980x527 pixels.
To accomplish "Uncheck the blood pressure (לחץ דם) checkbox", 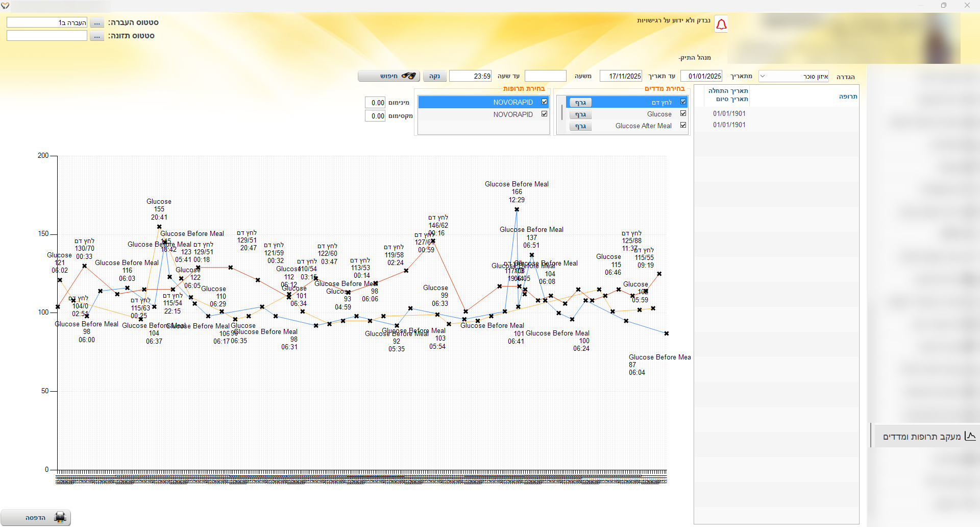I will point(683,102).
